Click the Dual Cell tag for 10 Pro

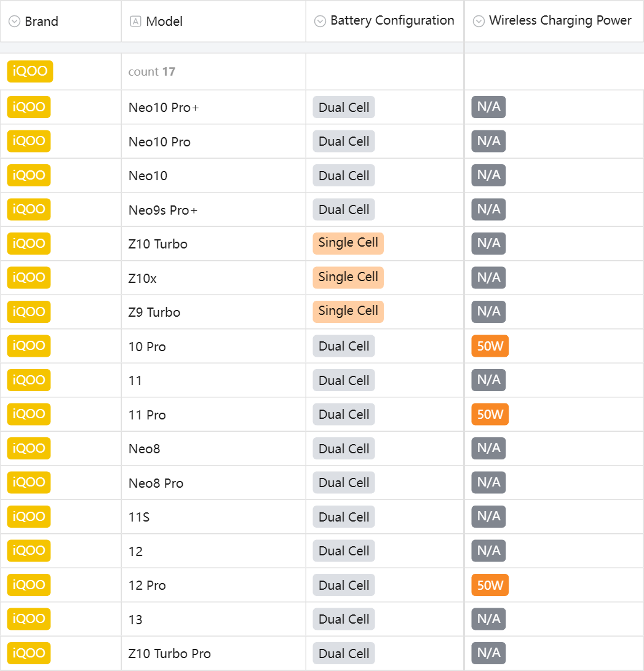tap(344, 346)
